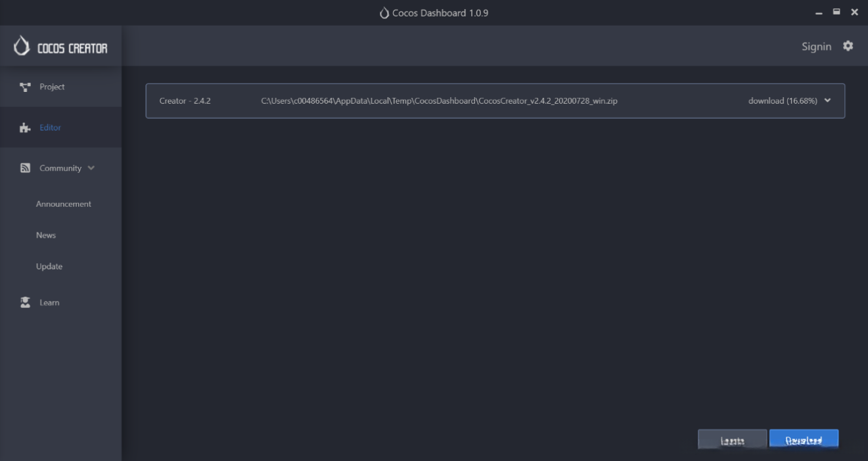Close the Cocos Dashboard window
The height and width of the screenshot is (461, 868).
854,12
